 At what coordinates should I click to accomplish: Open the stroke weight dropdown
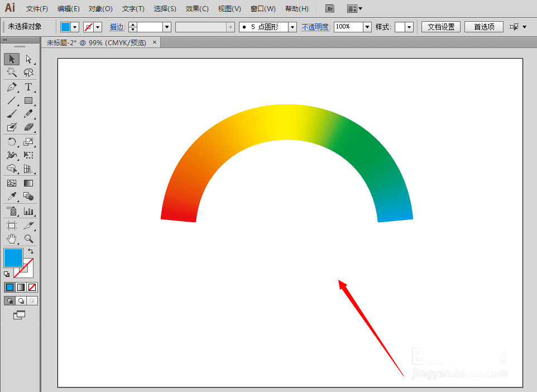[167, 27]
